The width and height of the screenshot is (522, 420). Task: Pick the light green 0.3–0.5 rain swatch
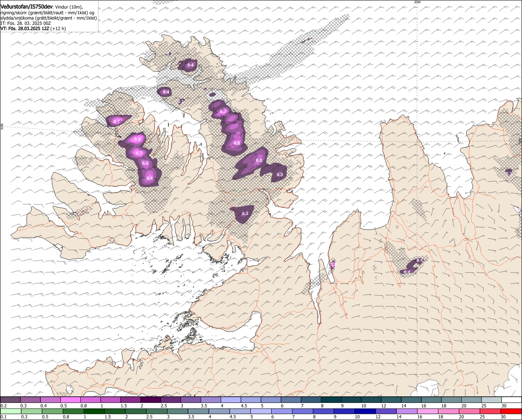click(x=31, y=411)
